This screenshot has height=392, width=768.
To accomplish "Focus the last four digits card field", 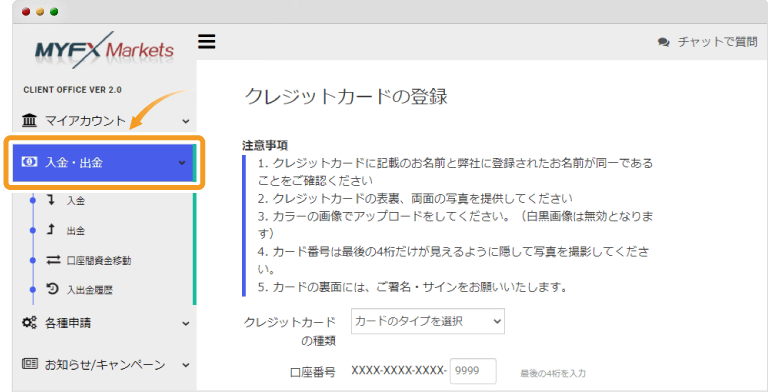I will click(x=473, y=371).
